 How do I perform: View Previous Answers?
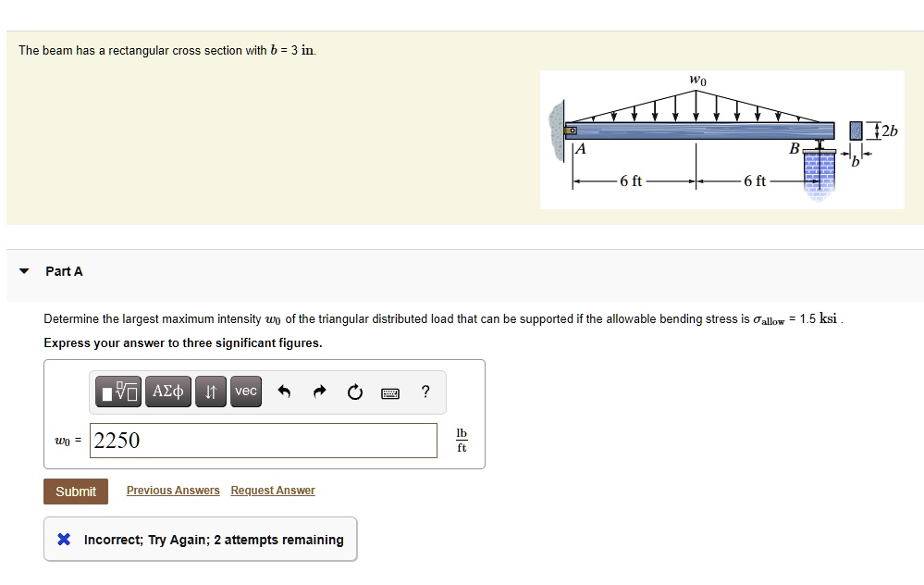coord(172,490)
